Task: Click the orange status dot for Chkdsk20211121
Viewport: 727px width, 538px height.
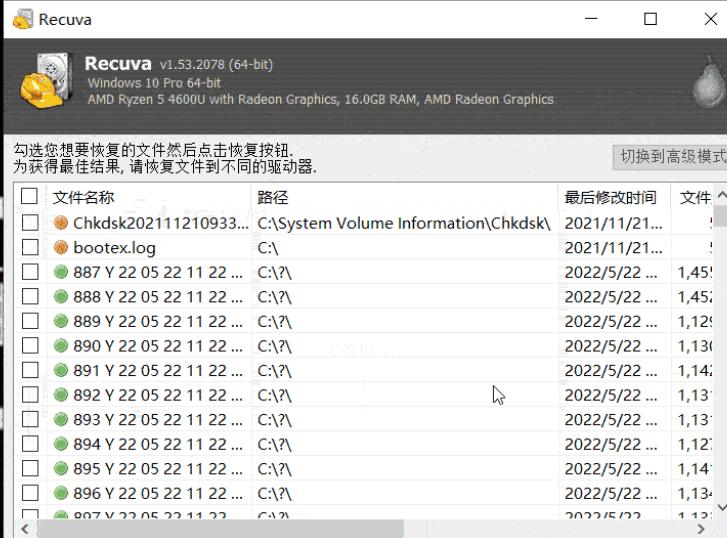Action: click(61, 223)
